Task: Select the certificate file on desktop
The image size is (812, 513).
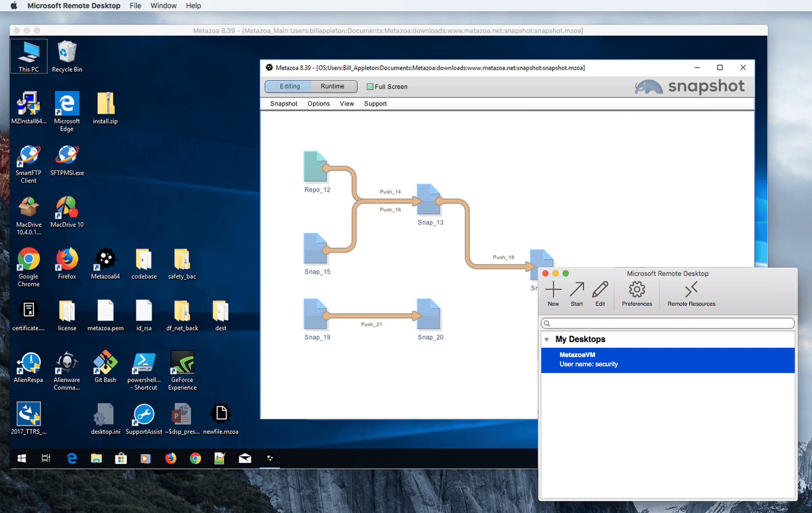Action: coord(29,315)
